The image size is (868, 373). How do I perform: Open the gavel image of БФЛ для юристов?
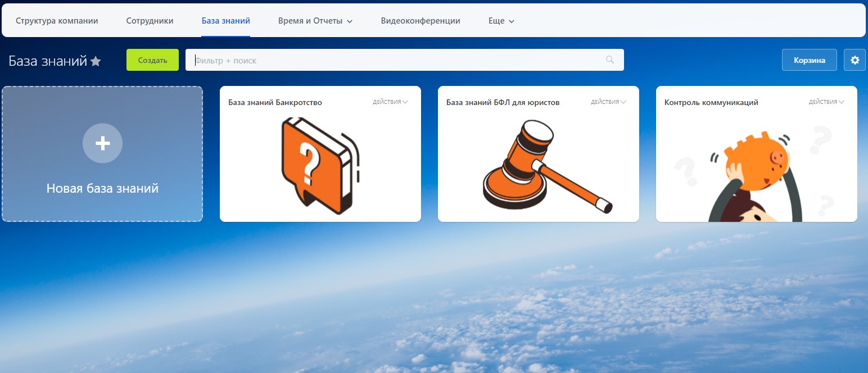[547, 166]
